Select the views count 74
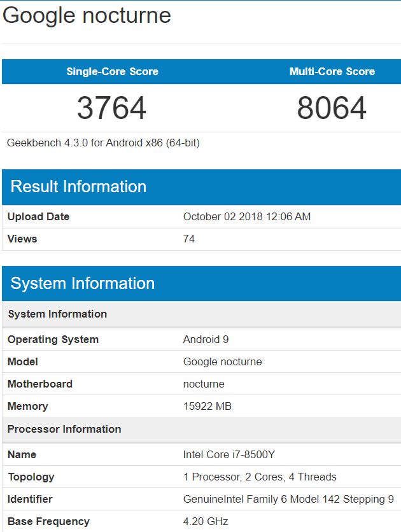This screenshot has width=401, height=532. coord(189,239)
